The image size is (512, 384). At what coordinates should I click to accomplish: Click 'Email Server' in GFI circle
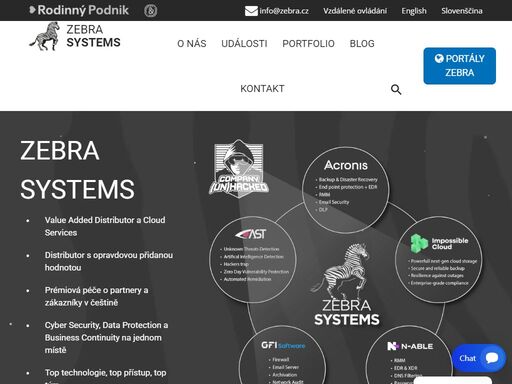(x=285, y=367)
